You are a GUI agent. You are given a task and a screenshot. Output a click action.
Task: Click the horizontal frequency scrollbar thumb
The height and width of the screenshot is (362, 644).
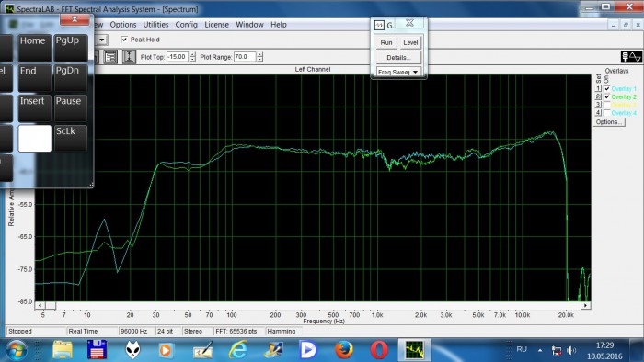pyautogui.click(x=51, y=305)
